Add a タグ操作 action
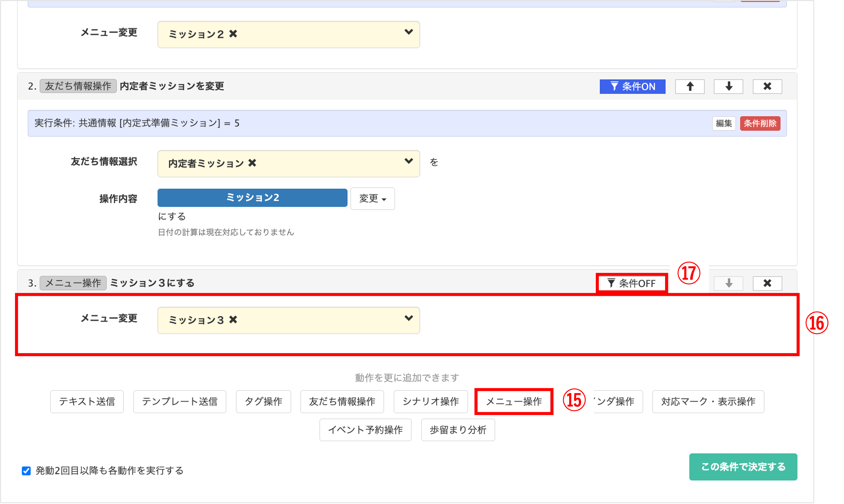Image resolution: width=844 pixels, height=504 pixels. click(x=263, y=401)
